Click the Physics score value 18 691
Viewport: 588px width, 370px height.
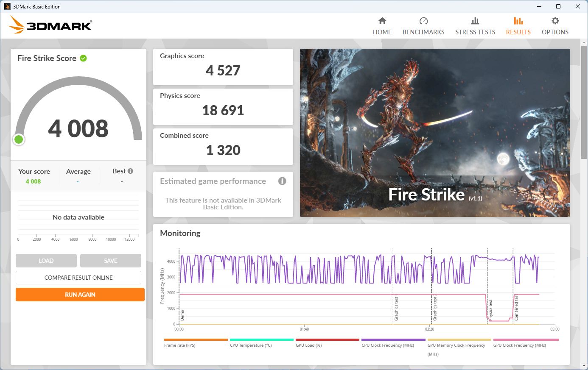223,110
